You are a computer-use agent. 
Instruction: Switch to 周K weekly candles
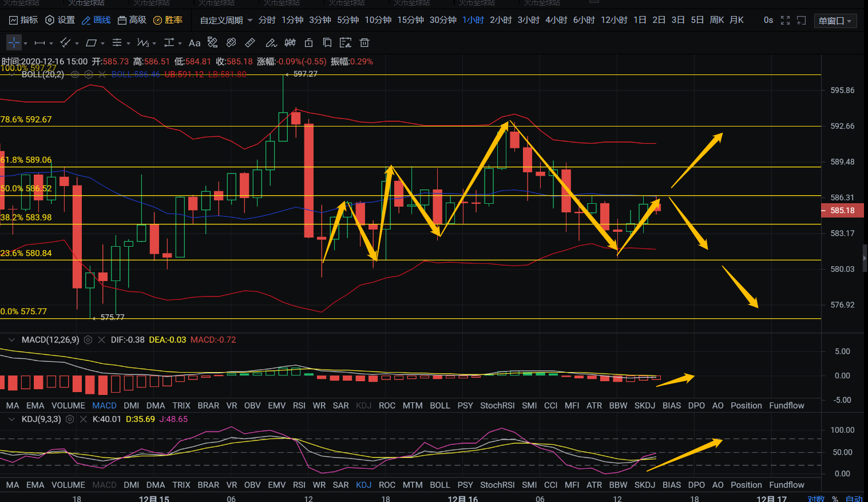(x=716, y=20)
